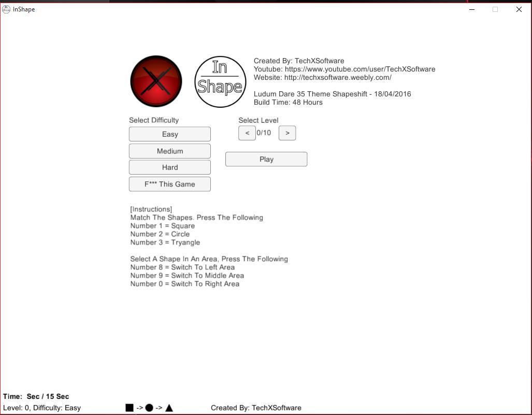Decrease level with the < arrow
The height and width of the screenshot is (415, 532).
247,133
